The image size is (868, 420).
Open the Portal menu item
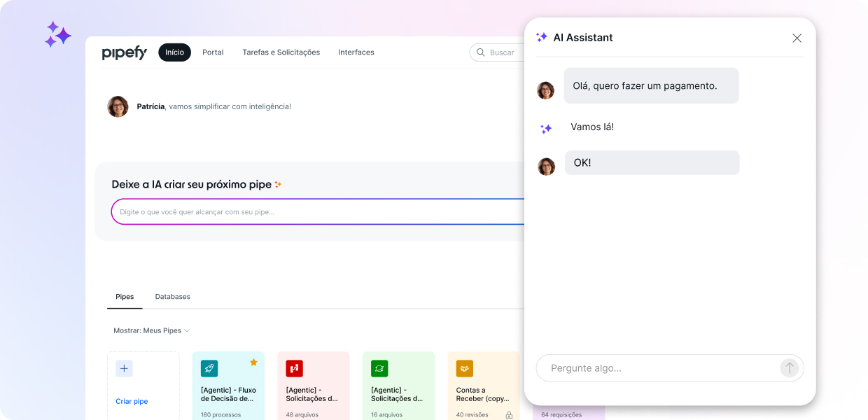point(213,52)
